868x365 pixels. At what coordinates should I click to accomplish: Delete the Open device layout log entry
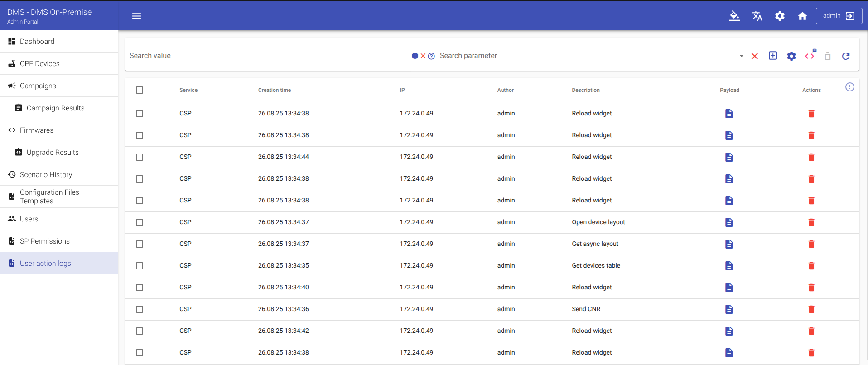[811, 222]
